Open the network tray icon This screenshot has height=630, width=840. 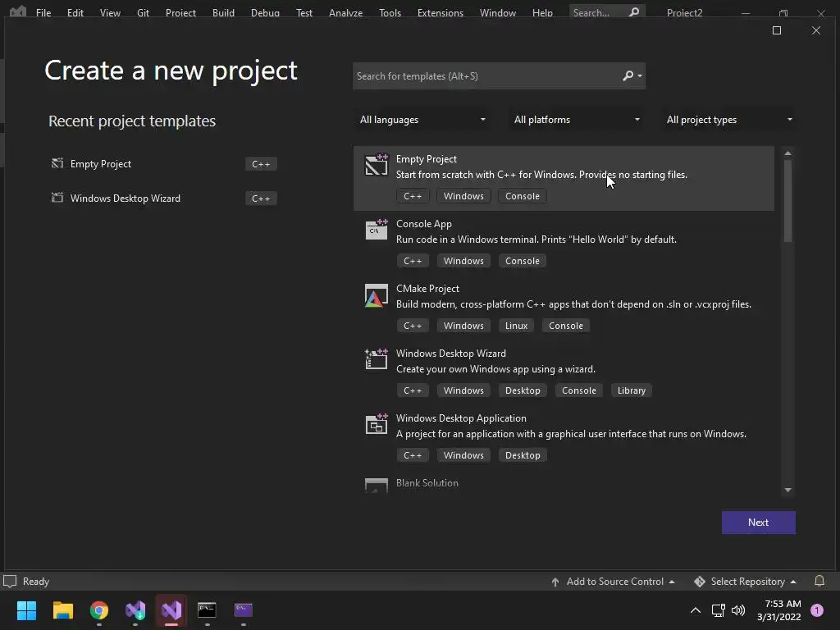tap(718, 610)
